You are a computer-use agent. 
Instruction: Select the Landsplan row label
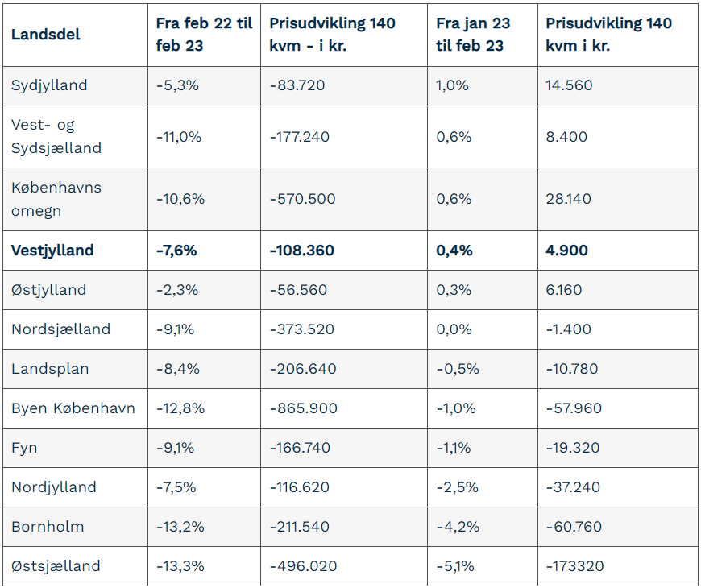[x=50, y=369]
